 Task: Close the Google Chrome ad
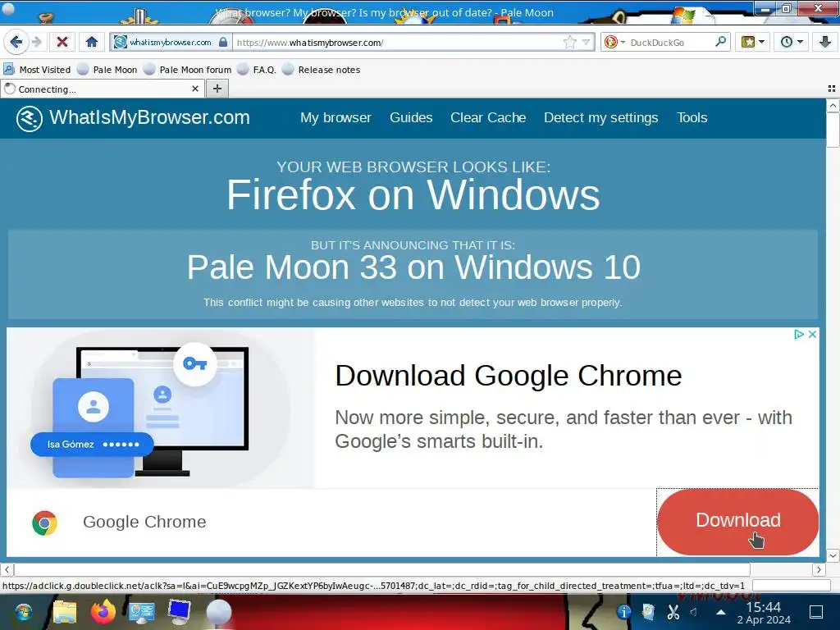tap(812, 335)
